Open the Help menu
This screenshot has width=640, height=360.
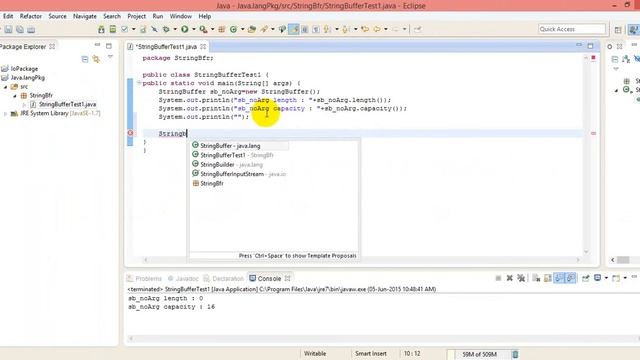pyautogui.click(x=204, y=16)
